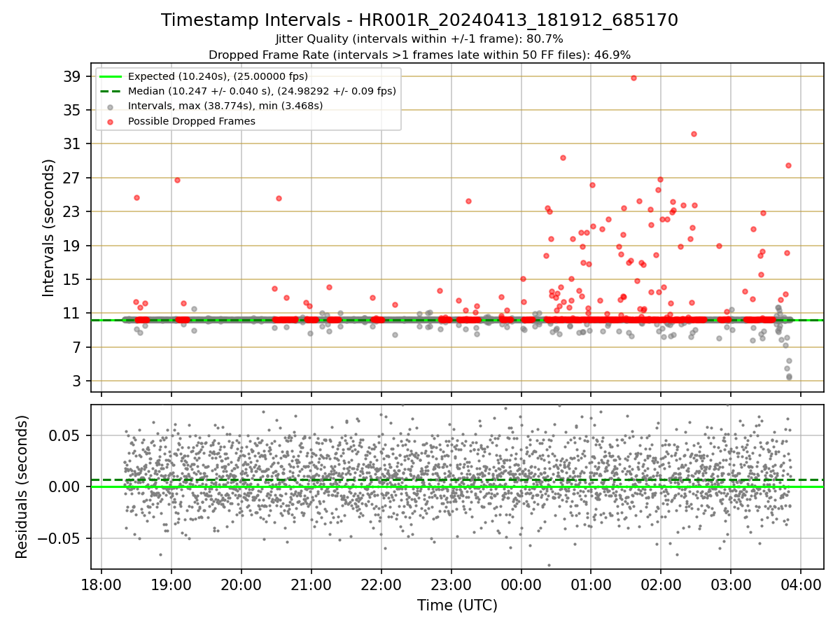840x630 pixels.
Task: Click the highest red dropped-frame point near 39 seconds
Action: pos(633,78)
